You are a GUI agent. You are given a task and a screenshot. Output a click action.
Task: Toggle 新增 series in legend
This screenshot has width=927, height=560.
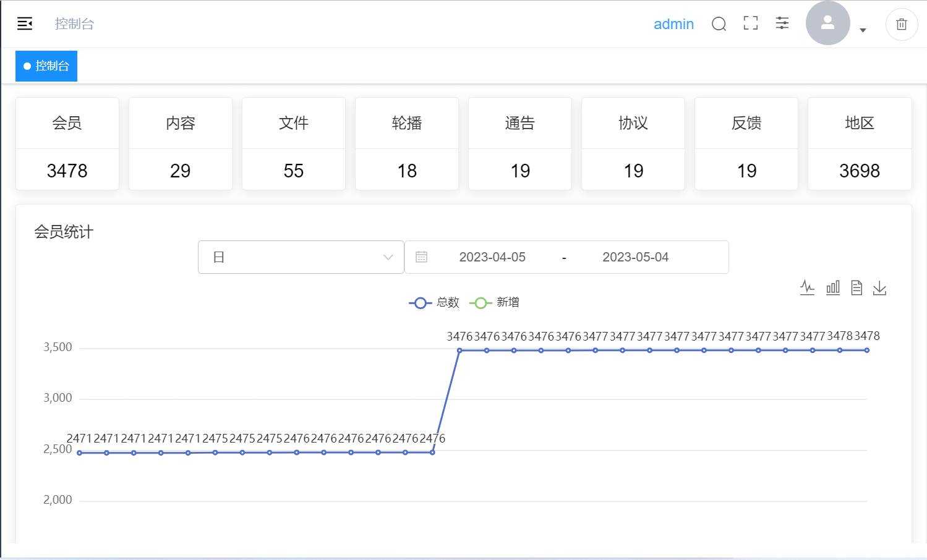pyautogui.click(x=495, y=302)
